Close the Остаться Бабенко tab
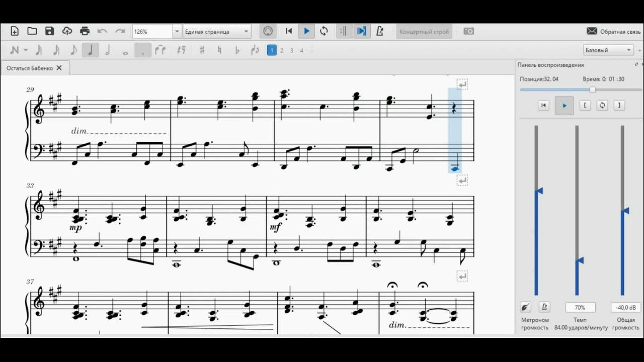 coord(59,68)
